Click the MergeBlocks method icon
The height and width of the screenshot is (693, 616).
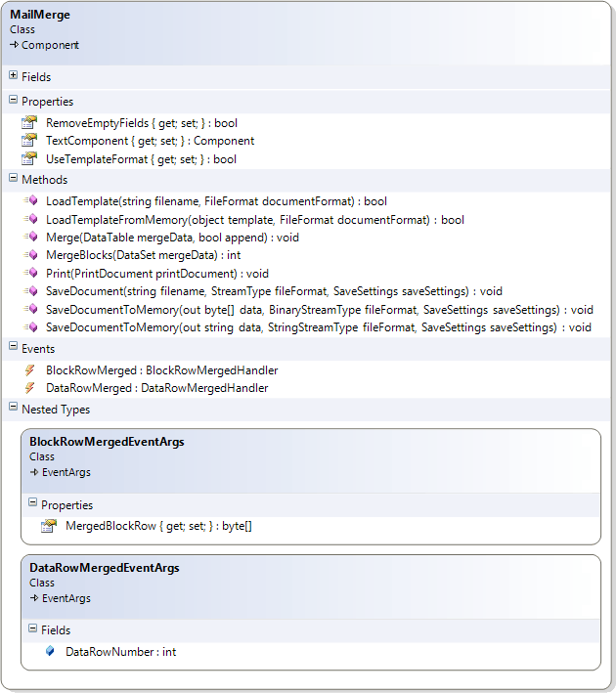pyautogui.click(x=31, y=255)
